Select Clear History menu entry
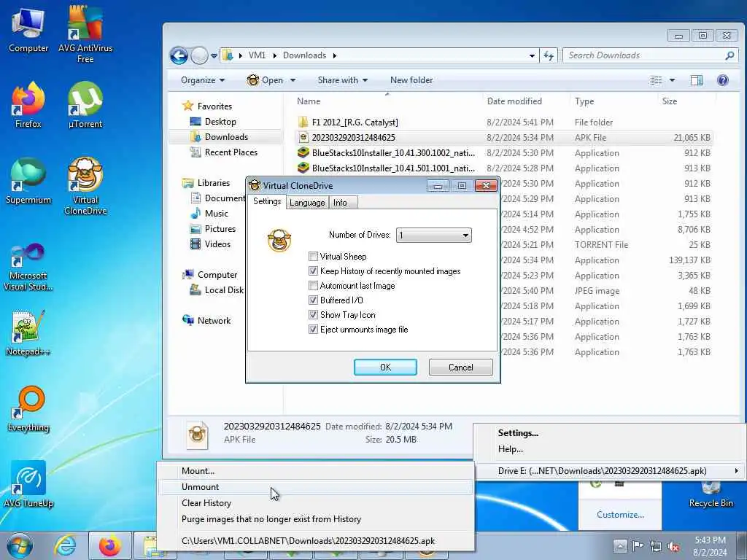This screenshot has width=747, height=560. pyautogui.click(x=315, y=503)
